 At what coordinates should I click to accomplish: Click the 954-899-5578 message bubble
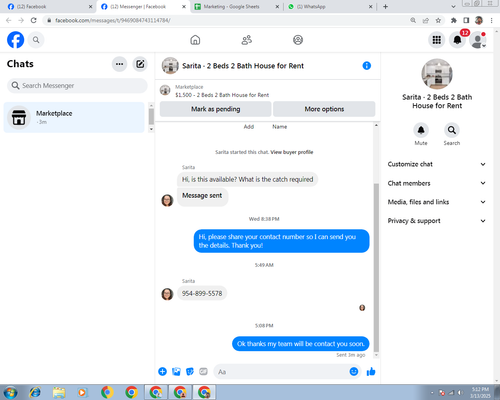[x=202, y=293]
